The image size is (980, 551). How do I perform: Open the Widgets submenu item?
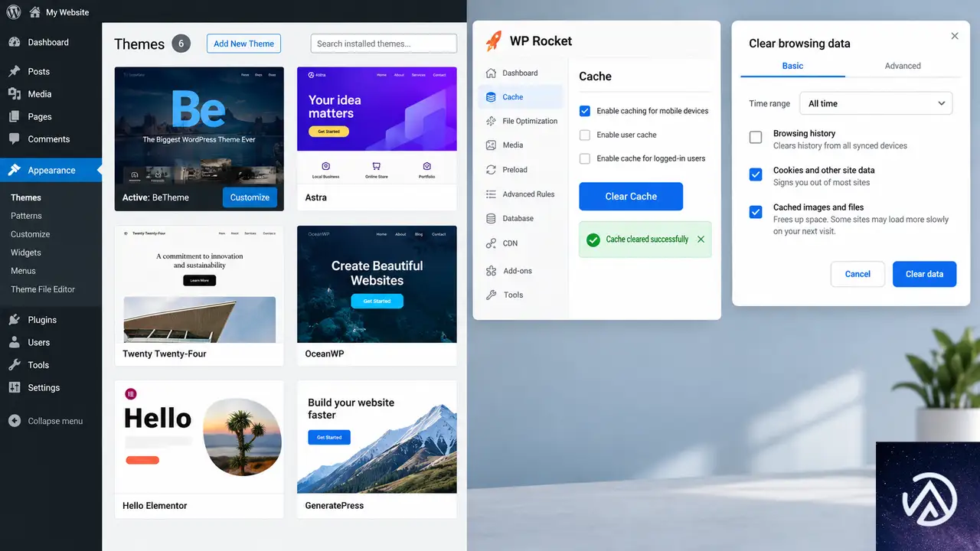point(26,253)
